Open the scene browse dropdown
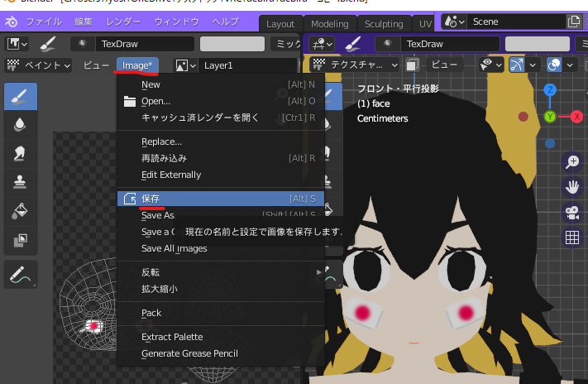The width and height of the screenshot is (588, 384). tap(455, 22)
